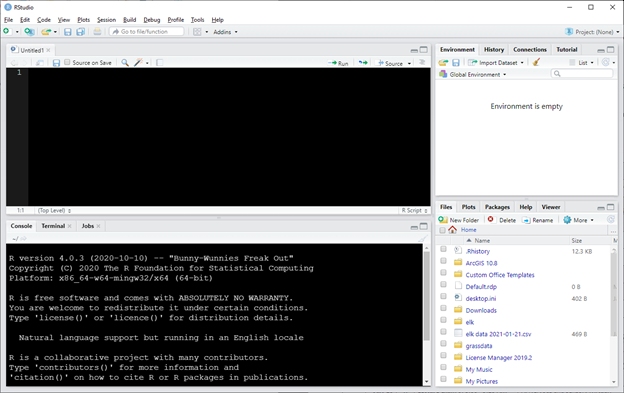Check the elk data csv checkbox
Viewport: 624px width, 393px height.
coord(443,332)
